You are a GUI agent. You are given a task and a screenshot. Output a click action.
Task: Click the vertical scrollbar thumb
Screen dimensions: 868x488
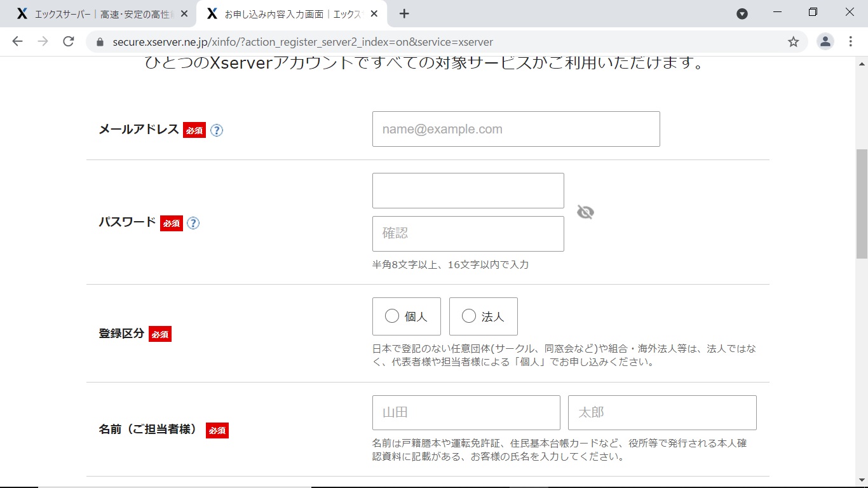pyautogui.click(x=862, y=204)
